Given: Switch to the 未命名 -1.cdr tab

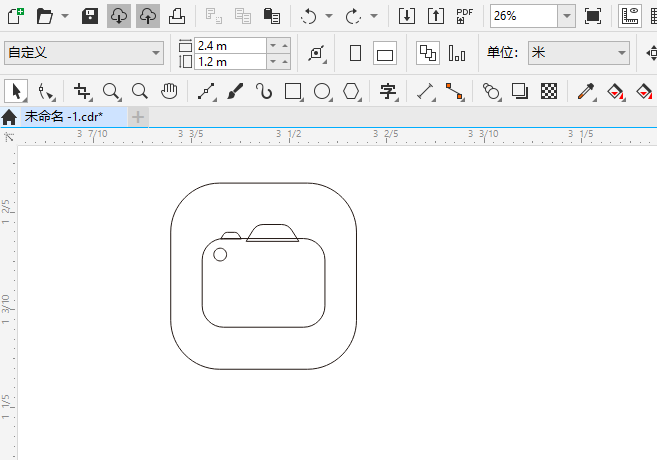Looking at the screenshot, I should tap(64, 116).
